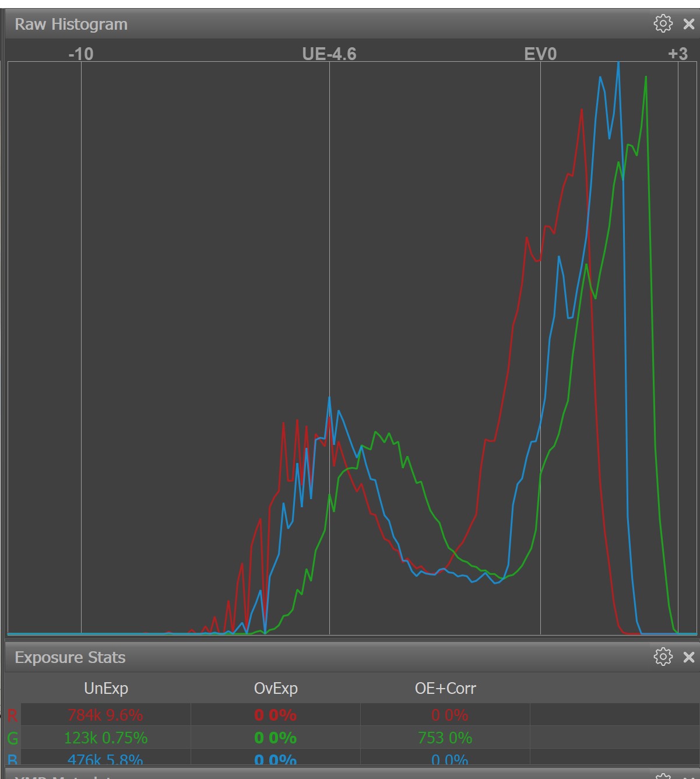Click the red channel 784k 9.6% cell

coord(105,715)
